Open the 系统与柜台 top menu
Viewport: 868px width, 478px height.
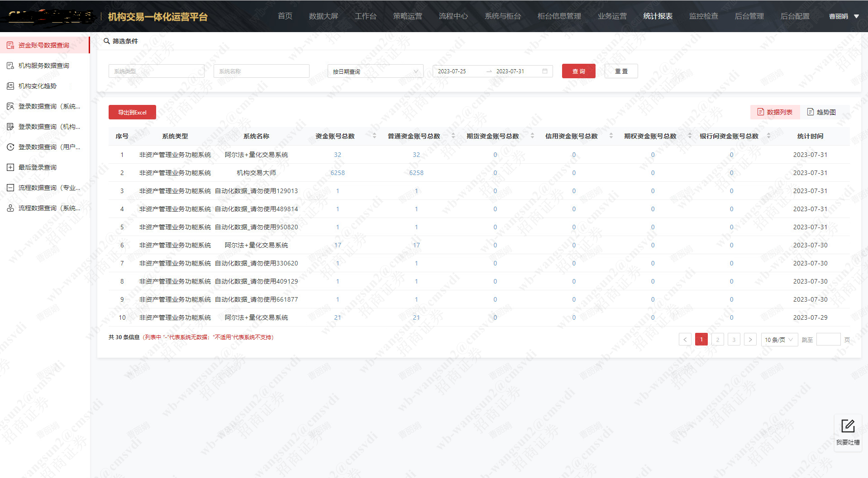pyautogui.click(x=503, y=16)
